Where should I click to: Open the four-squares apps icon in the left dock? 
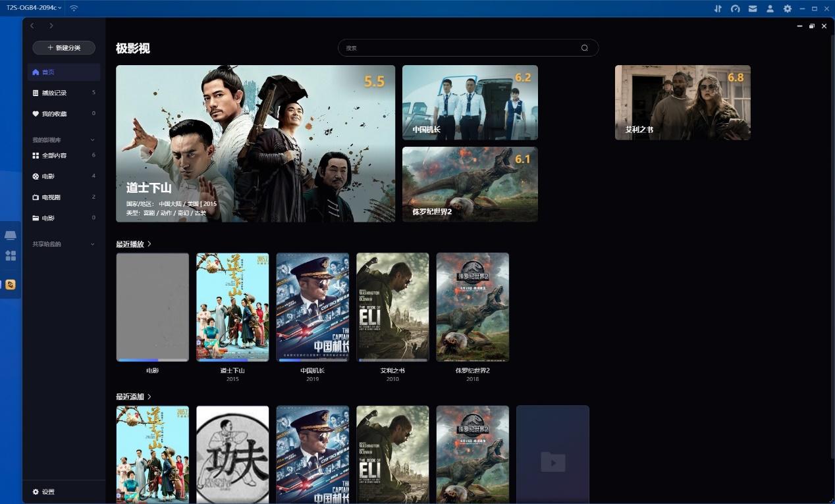[x=11, y=255]
